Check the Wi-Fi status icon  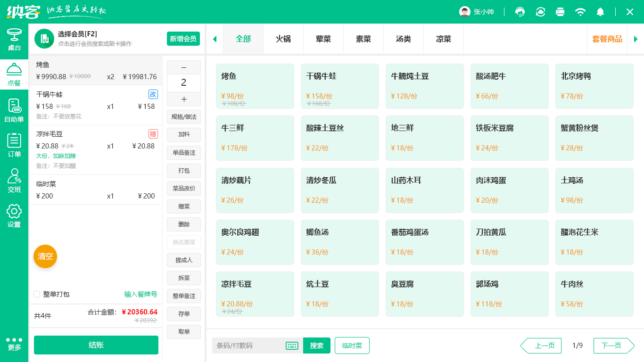pyautogui.click(x=580, y=12)
